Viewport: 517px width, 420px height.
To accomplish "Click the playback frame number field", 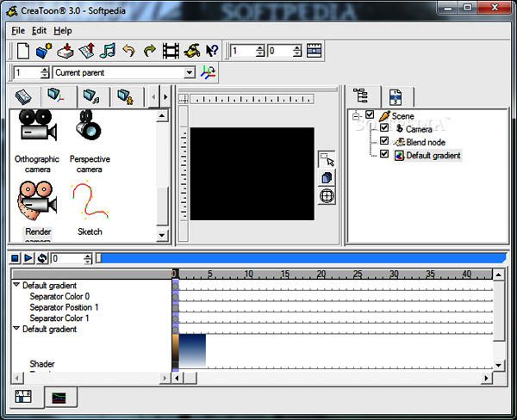I will tap(67, 258).
